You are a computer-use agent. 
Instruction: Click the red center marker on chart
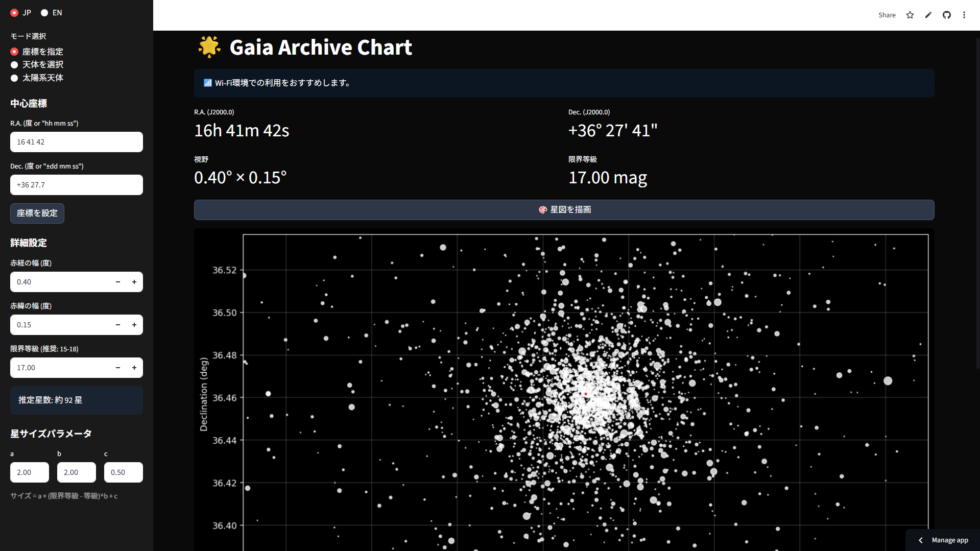pyautogui.click(x=586, y=394)
